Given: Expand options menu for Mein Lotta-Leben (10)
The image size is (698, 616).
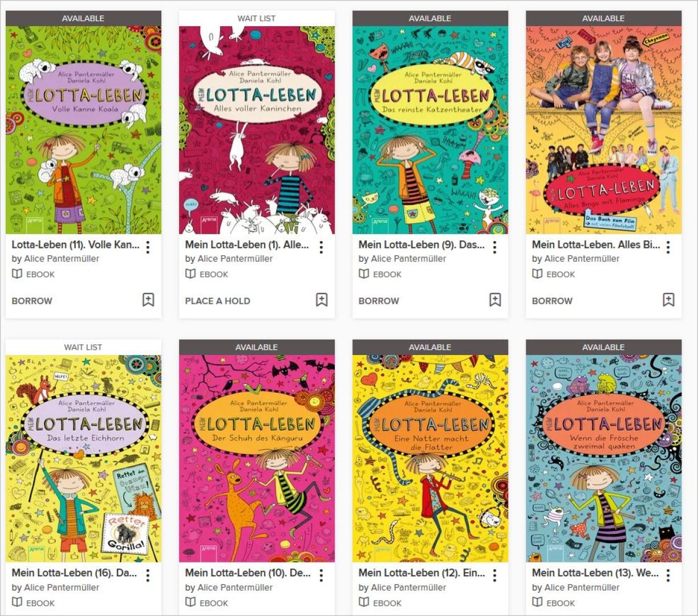Looking at the screenshot, I should [321, 576].
